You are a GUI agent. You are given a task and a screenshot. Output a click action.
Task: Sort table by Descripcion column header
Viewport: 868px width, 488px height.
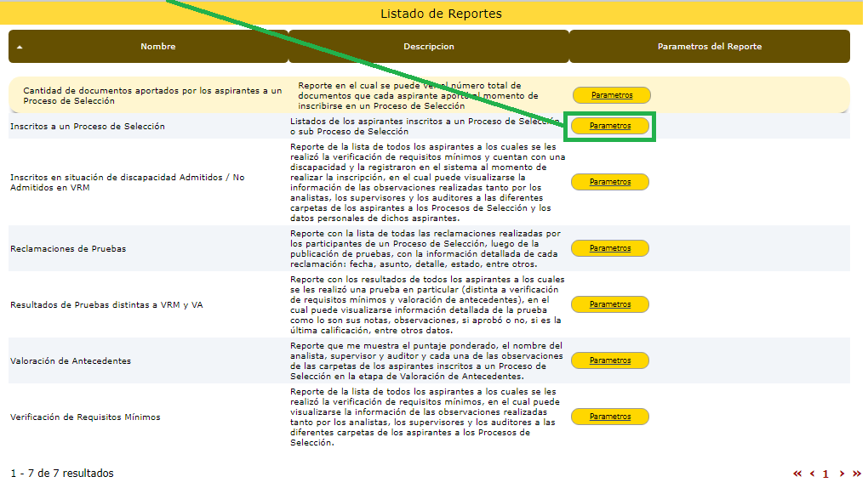(x=429, y=47)
